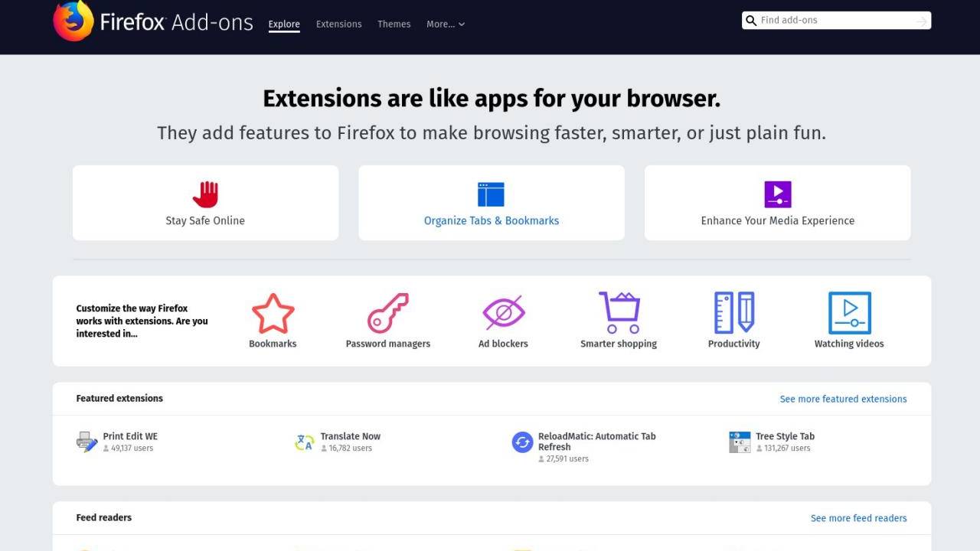
Task: Select the Smarter shopping cart icon
Action: (x=619, y=313)
